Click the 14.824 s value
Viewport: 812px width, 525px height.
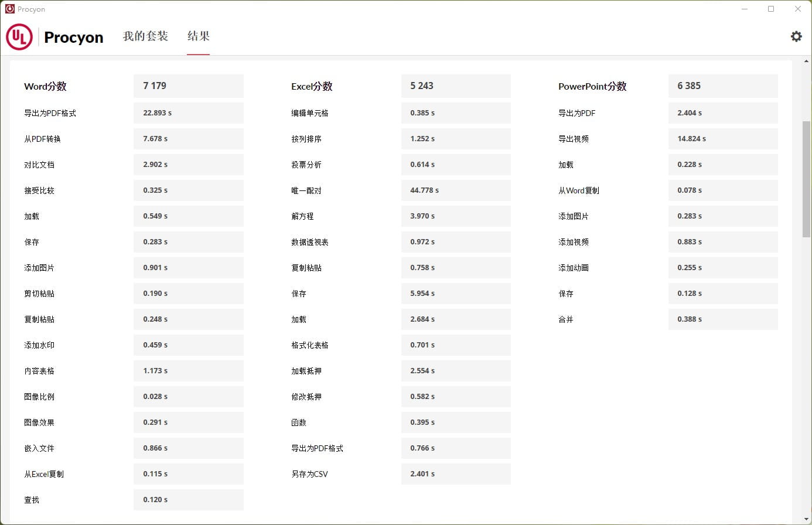pos(723,139)
